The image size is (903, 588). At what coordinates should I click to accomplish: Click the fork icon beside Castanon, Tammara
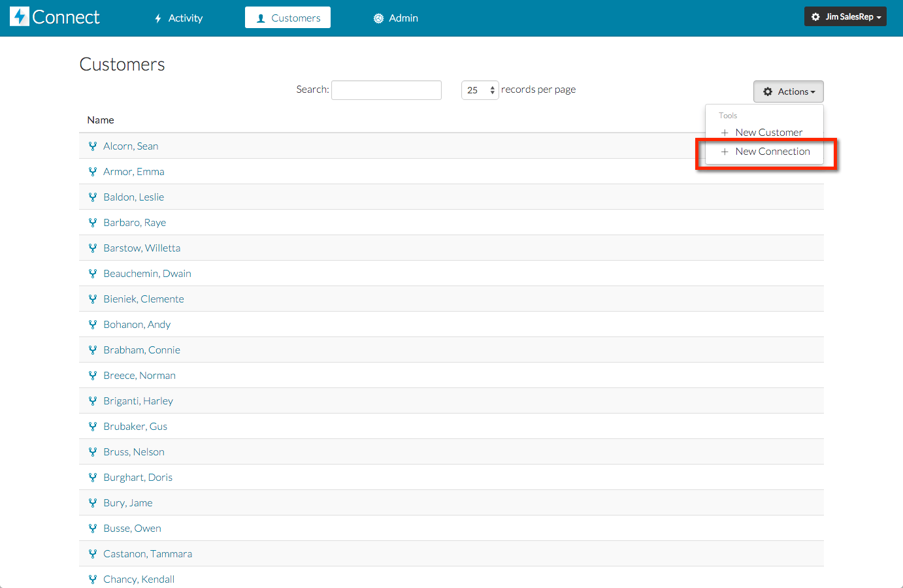93,554
